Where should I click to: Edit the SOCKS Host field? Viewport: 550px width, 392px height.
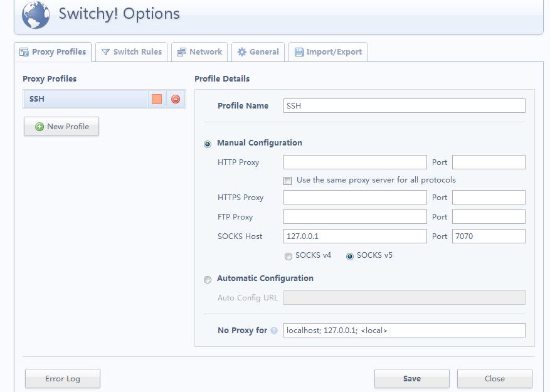click(355, 236)
